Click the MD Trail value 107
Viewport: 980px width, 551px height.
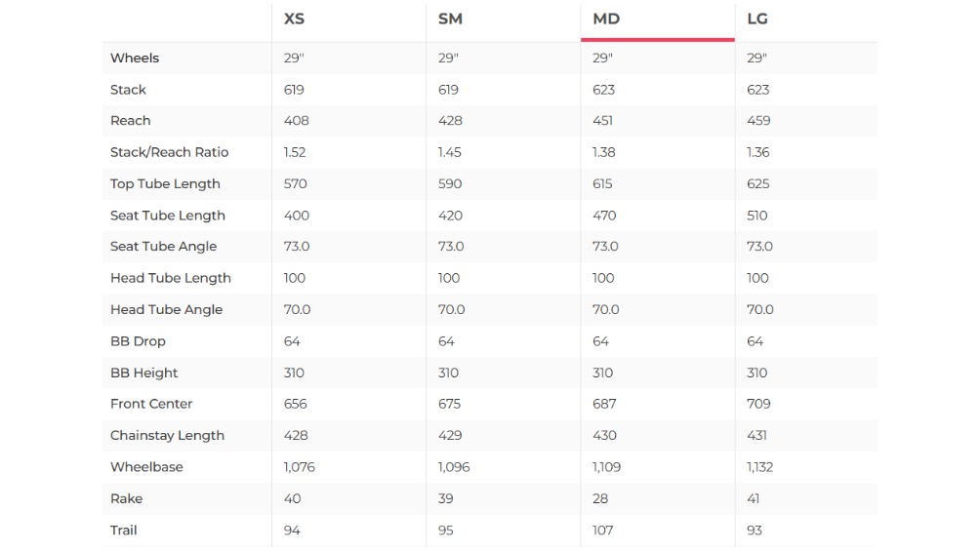pyautogui.click(x=604, y=531)
